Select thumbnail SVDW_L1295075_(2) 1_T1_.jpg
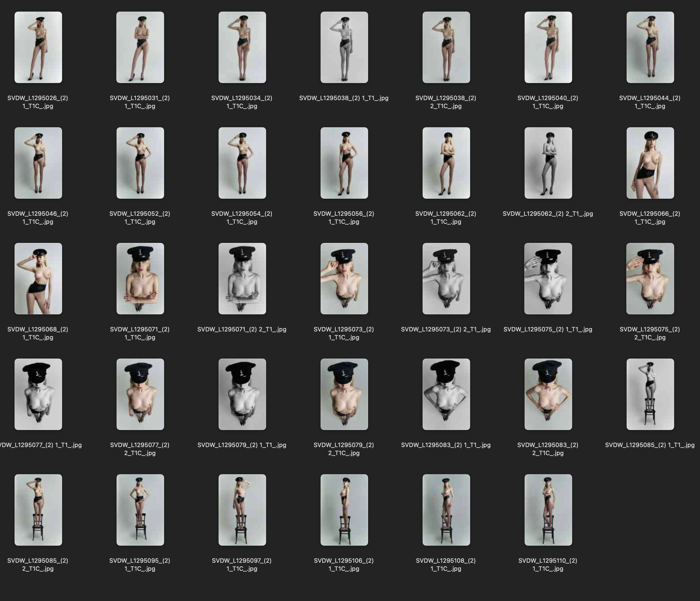 point(548,279)
